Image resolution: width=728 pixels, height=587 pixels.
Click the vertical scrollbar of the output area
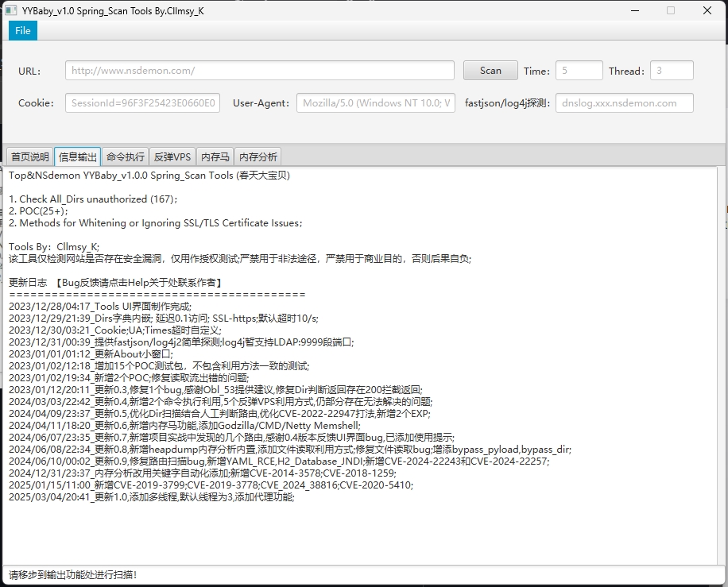pos(722,365)
